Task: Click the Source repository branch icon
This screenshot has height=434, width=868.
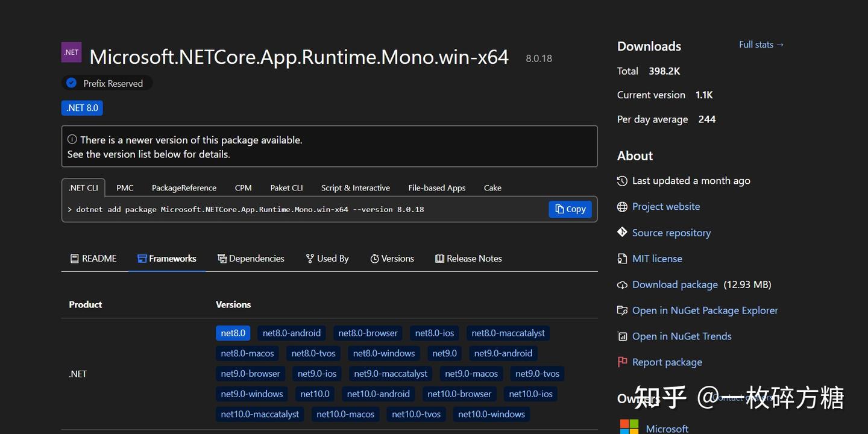Action: [x=621, y=232]
